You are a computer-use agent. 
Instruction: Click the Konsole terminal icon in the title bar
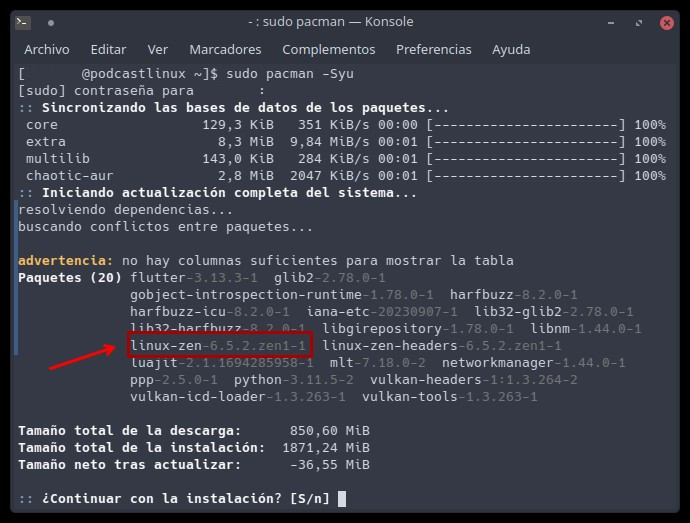(x=23, y=22)
